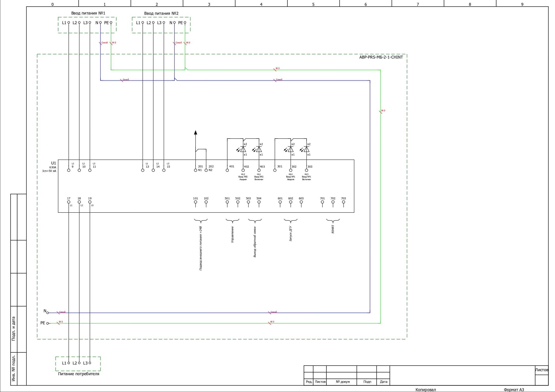
Task: Click the Формат А3 text at bottom
Action: point(514,390)
